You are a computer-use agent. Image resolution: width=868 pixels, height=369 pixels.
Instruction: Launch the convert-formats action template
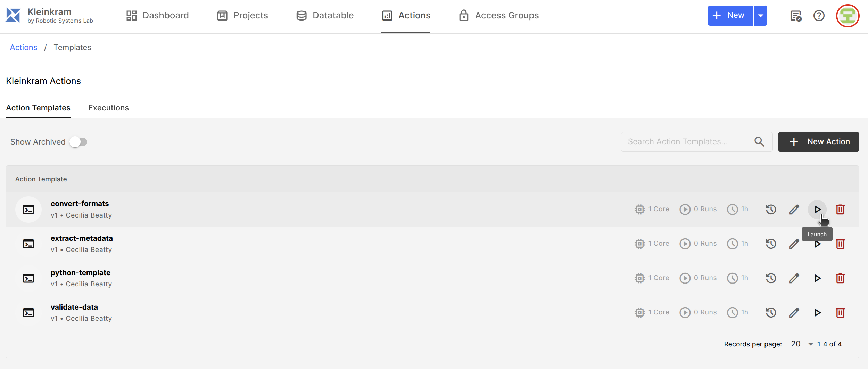[817, 210]
